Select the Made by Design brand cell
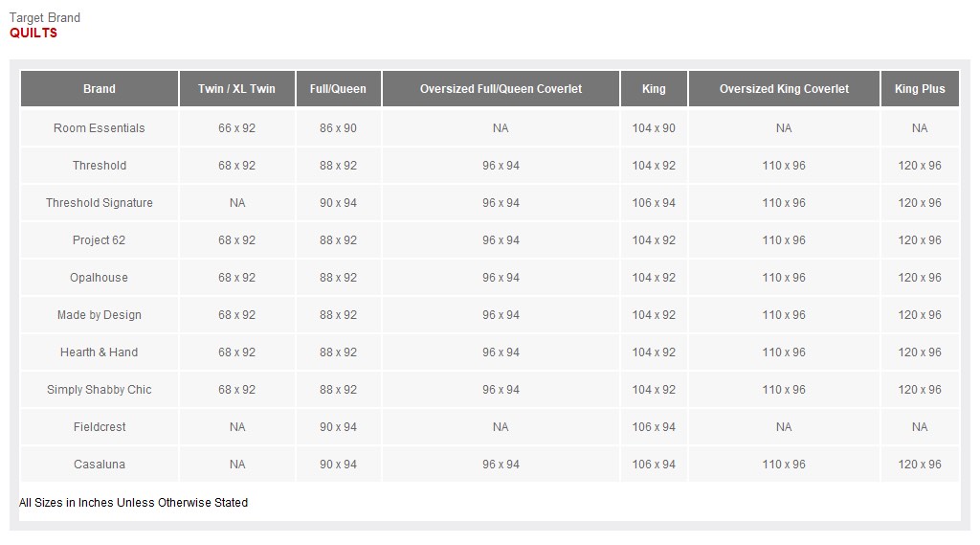This screenshot has height=545, width=980. pos(100,315)
